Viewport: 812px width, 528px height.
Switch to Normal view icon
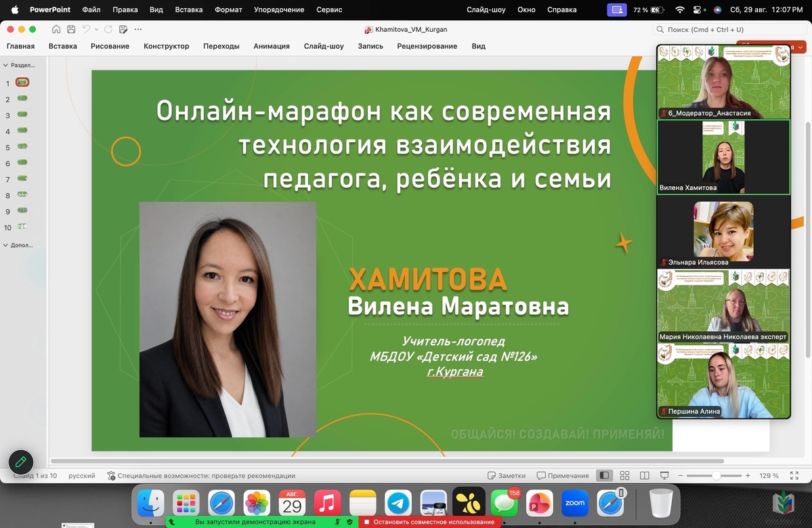click(604, 476)
